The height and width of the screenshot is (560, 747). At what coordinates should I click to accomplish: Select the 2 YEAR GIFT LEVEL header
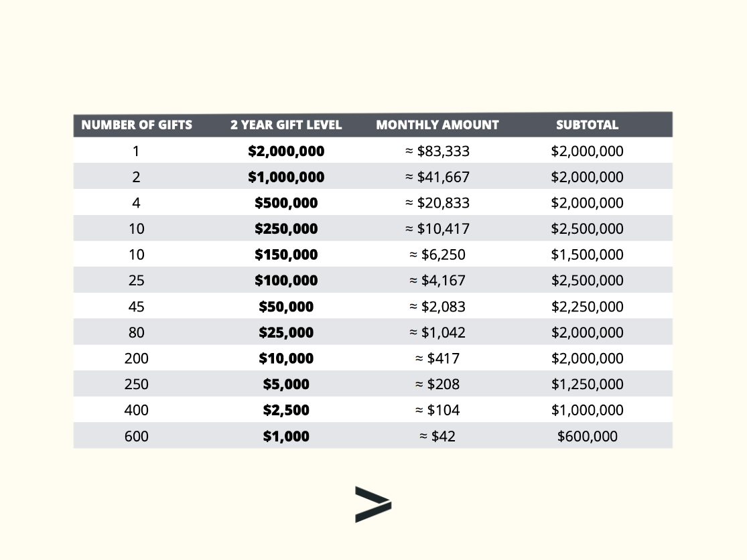286,125
